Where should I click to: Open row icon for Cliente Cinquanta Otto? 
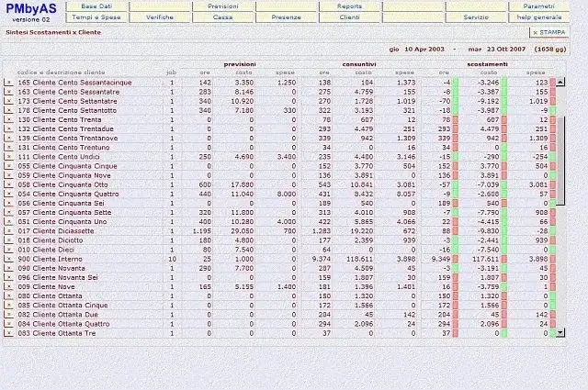tap(8, 184)
